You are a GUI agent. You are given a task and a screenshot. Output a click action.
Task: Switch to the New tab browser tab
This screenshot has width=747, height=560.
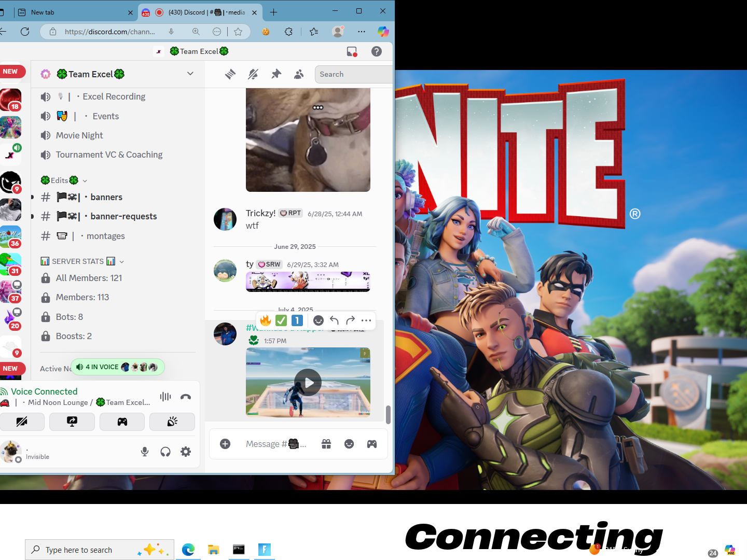75,12
